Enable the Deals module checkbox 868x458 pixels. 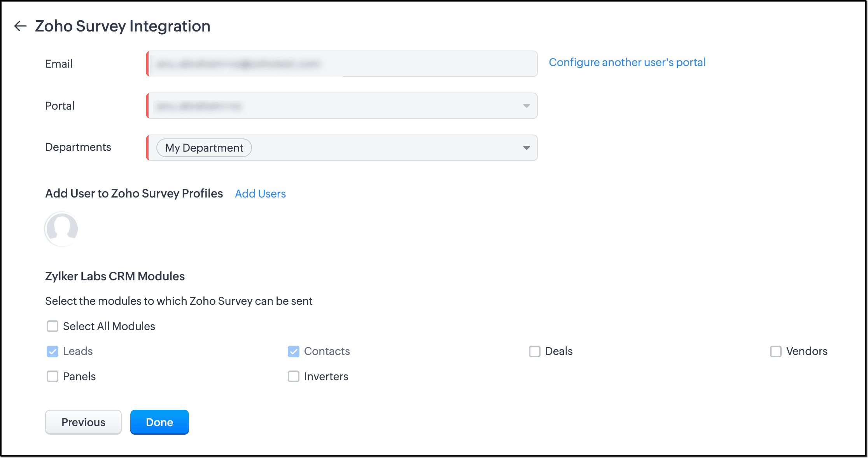pyautogui.click(x=535, y=351)
